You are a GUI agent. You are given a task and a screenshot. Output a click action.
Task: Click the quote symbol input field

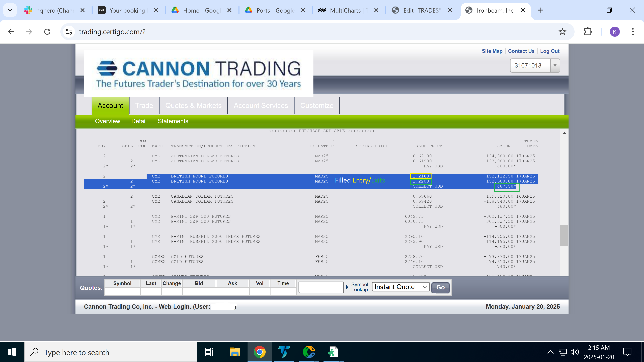point(321,287)
